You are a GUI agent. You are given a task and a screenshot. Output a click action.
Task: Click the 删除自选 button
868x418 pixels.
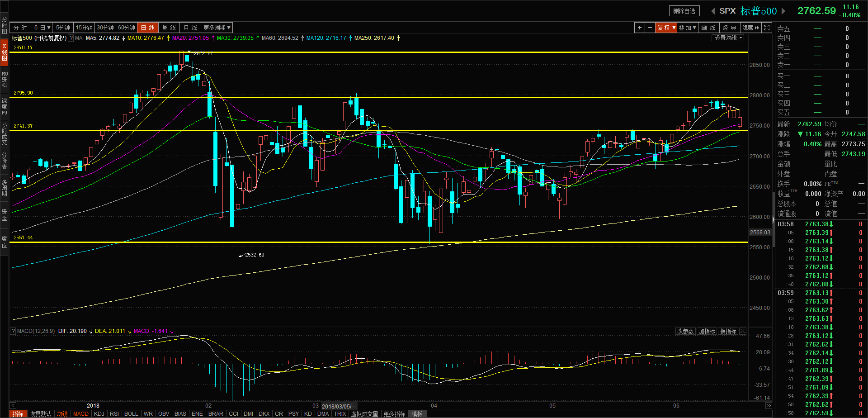tap(684, 11)
